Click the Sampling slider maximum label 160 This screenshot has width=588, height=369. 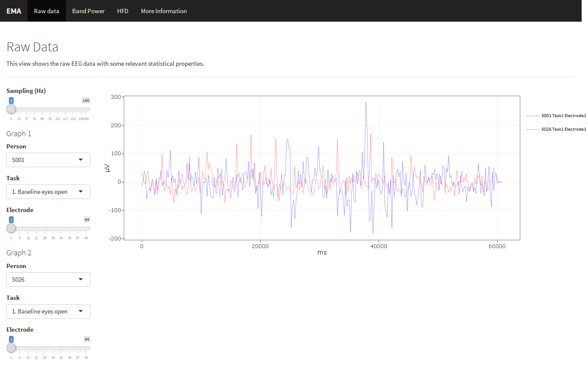click(x=86, y=101)
